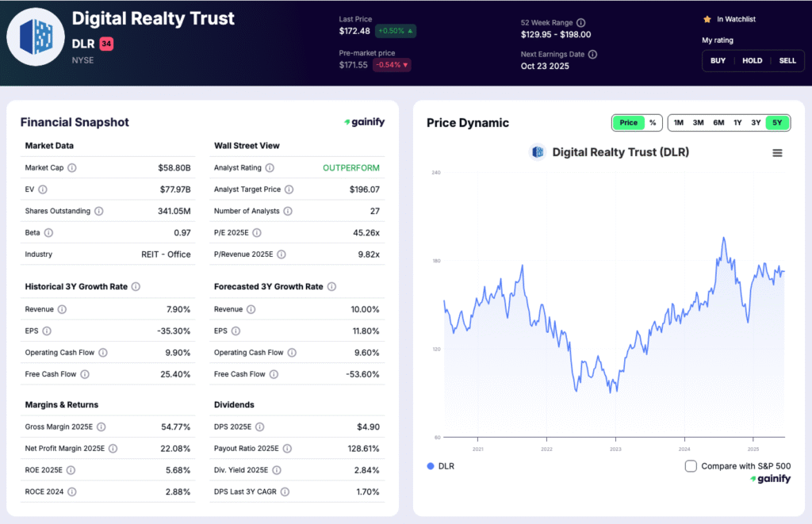812x524 pixels.
Task: Enable Compare with S&P 500
Action: (692, 467)
